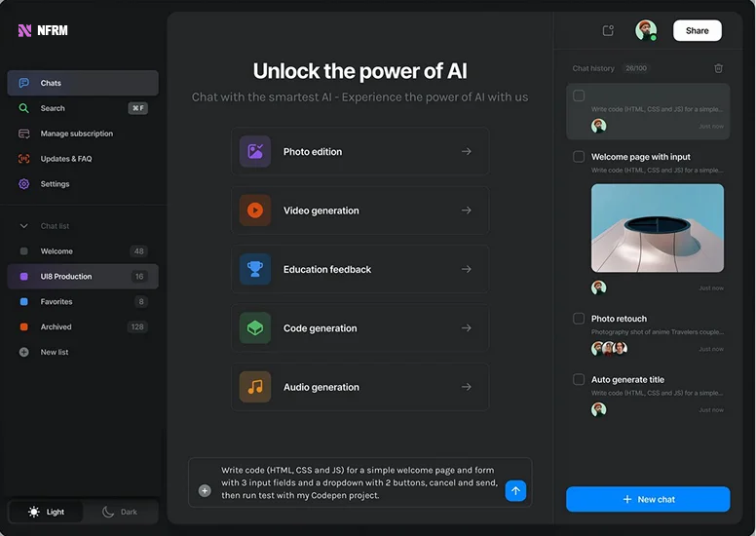
Task: Tick the Photo retouch checkbox
Action: point(579,319)
